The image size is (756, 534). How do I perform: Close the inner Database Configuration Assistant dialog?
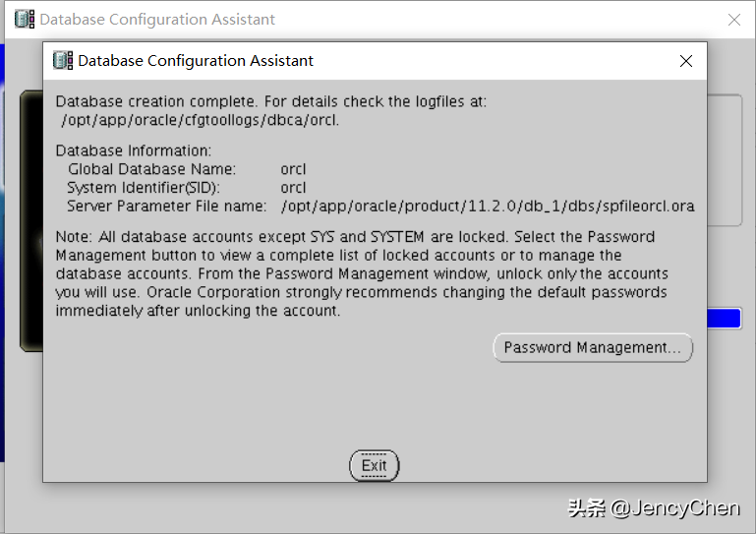pyautogui.click(x=686, y=61)
